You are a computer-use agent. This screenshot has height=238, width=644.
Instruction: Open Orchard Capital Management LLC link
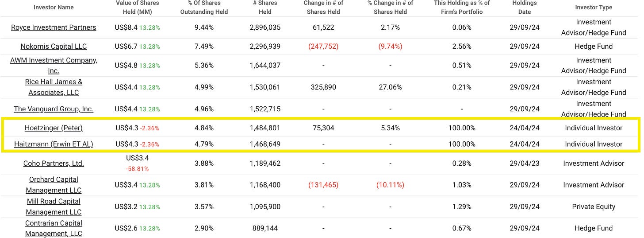pyautogui.click(x=54, y=185)
